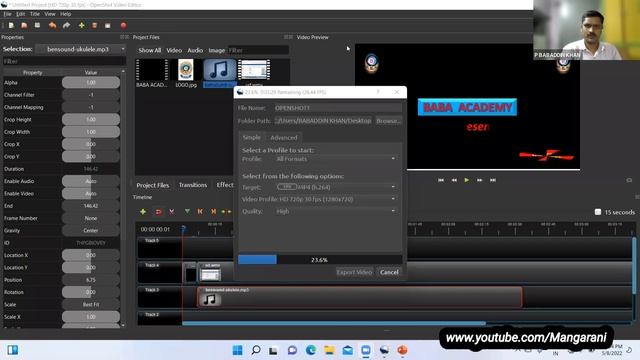Click the File Name field OPENSHOTT

tap(338, 108)
